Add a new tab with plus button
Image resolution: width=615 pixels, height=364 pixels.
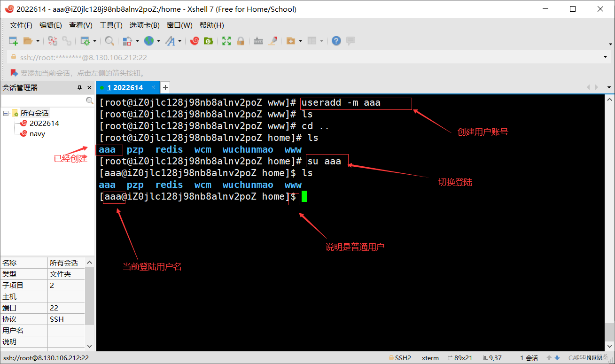tap(165, 87)
